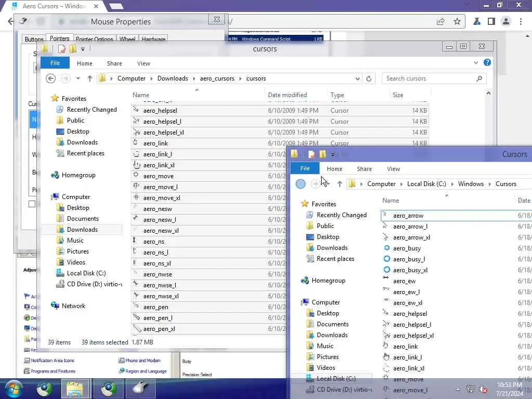Screen dimensions: 532x399
Task: Open Network in cursors window sidebar
Action: pos(73,305)
